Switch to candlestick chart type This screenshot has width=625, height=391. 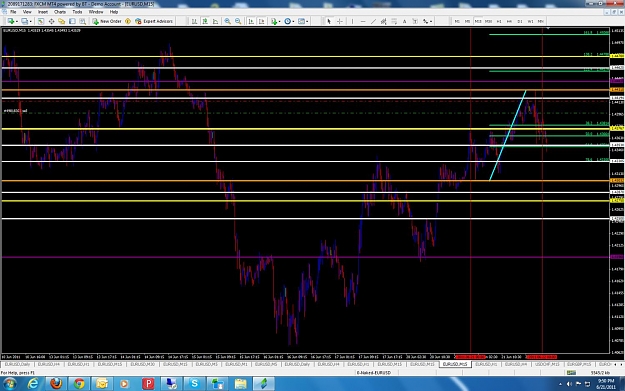pos(205,21)
